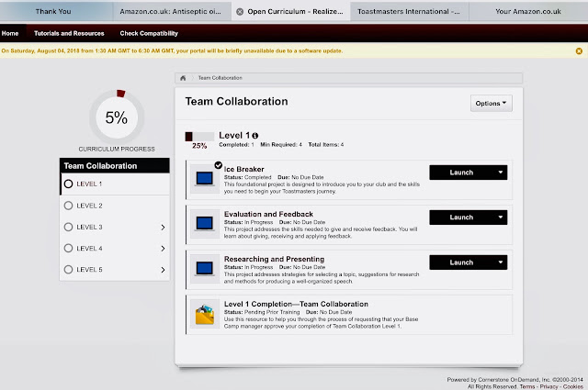
Task: Close the Open Curriculum browser tab
Action: point(240,12)
